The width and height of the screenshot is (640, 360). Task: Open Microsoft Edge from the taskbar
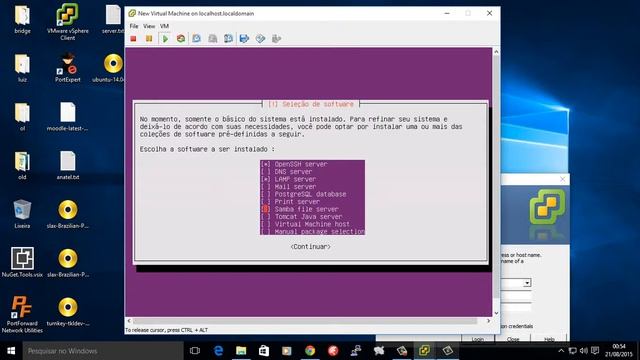pyautogui.click(x=218, y=351)
